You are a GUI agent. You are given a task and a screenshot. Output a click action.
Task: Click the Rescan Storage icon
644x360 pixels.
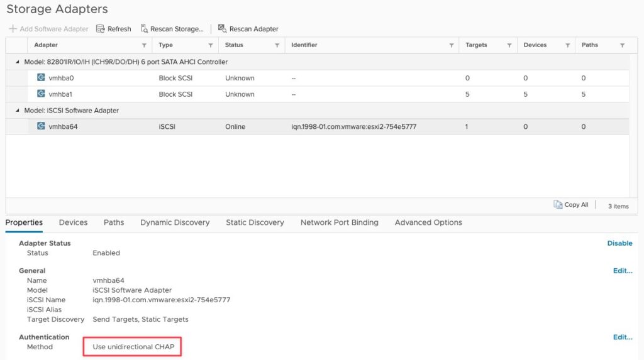(x=144, y=29)
